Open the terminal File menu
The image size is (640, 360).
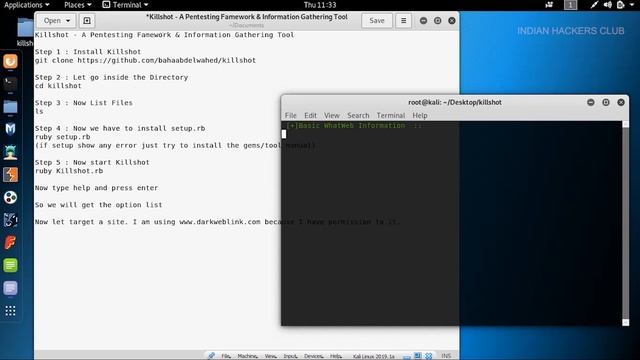pyautogui.click(x=291, y=116)
